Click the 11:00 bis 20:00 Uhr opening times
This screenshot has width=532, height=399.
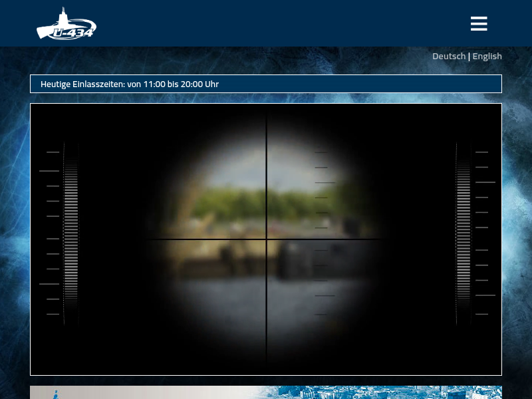coord(181,84)
